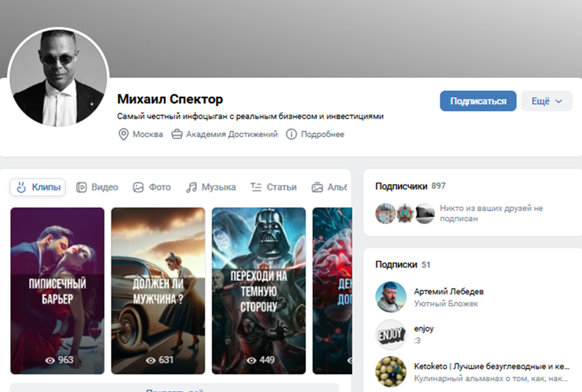Open the Видео section via its play icon

click(82, 187)
